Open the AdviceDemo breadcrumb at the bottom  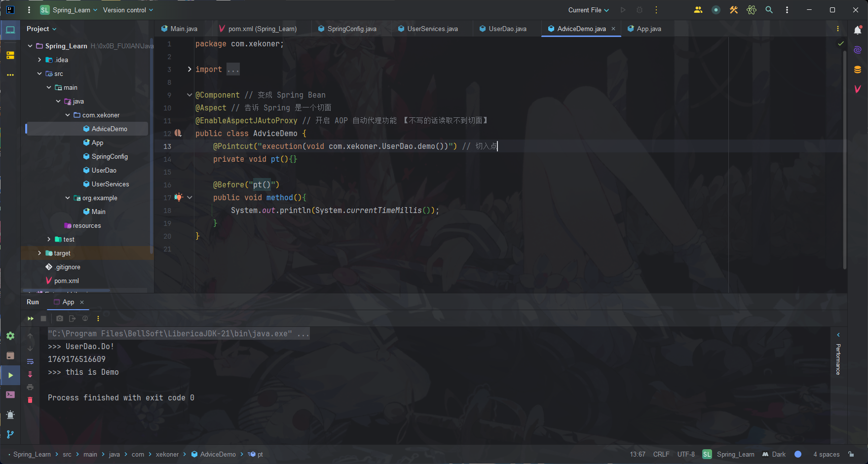pos(217,454)
